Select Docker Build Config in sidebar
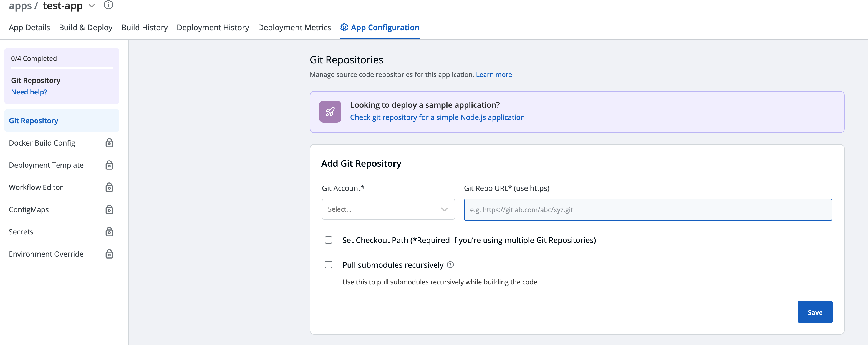This screenshot has width=868, height=345. point(62,143)
